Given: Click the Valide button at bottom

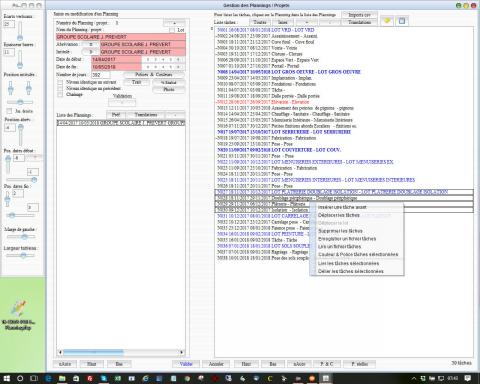Looking at the screenshot, I should [186, 364].
